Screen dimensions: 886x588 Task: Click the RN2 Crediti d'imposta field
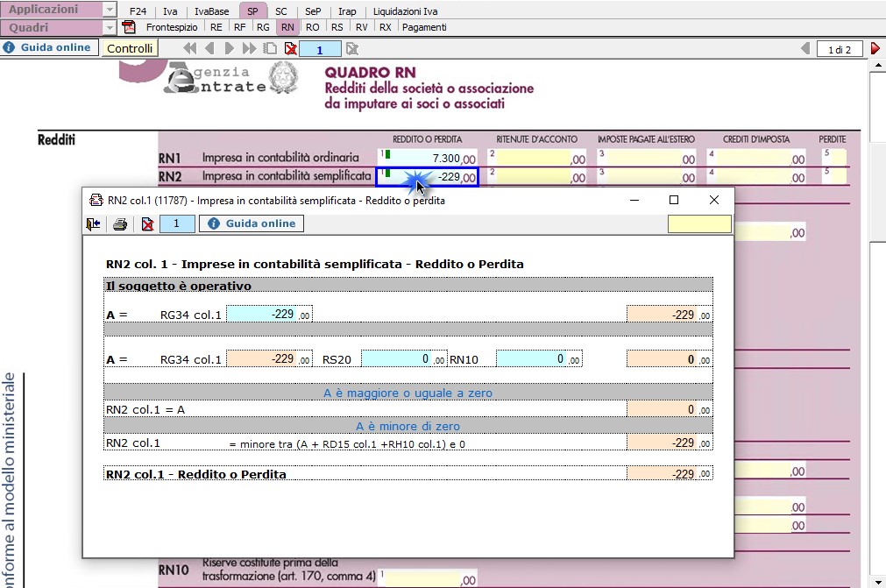click(757, 177)
